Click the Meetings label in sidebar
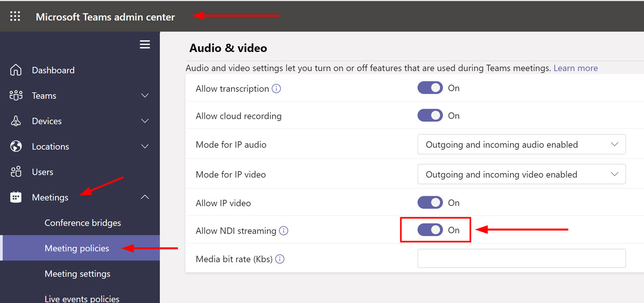This screenshot has height=303, width=644. click(50, 197)
